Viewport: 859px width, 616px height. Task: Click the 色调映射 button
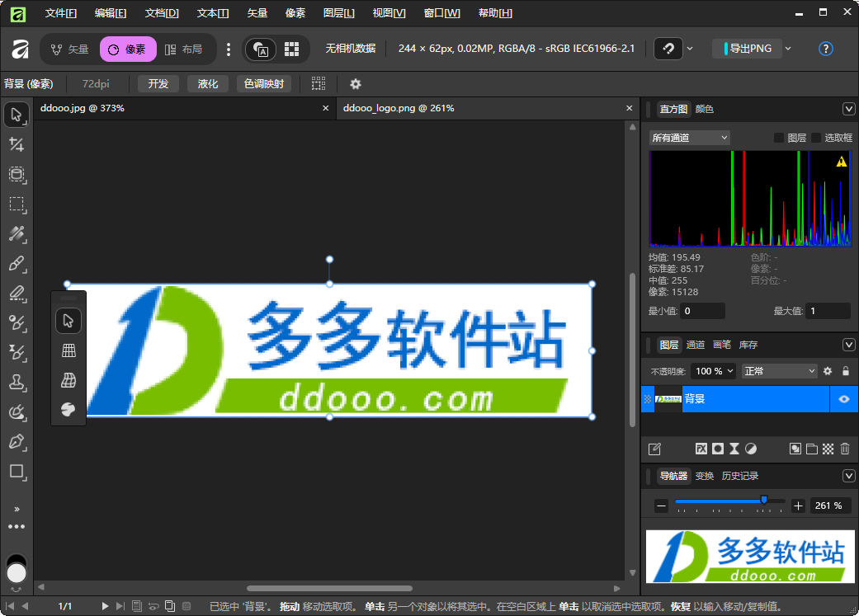(x=264, y=84)
